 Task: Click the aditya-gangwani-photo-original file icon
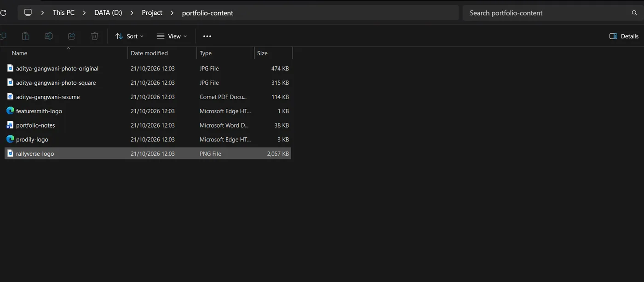pos(10,68)
